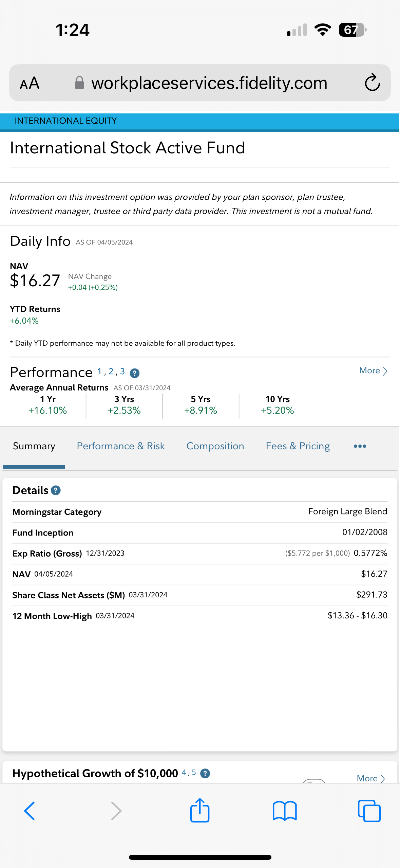Tap the Safari share icon
Image resolution: width=400 pixels, height=868 pixels.
click(200, 810)
